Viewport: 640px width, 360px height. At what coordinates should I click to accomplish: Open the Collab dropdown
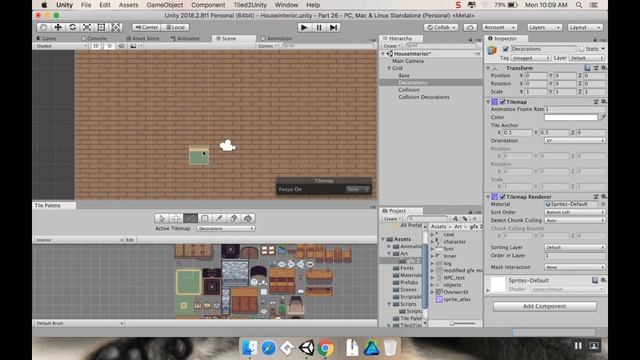coord(441,27)
